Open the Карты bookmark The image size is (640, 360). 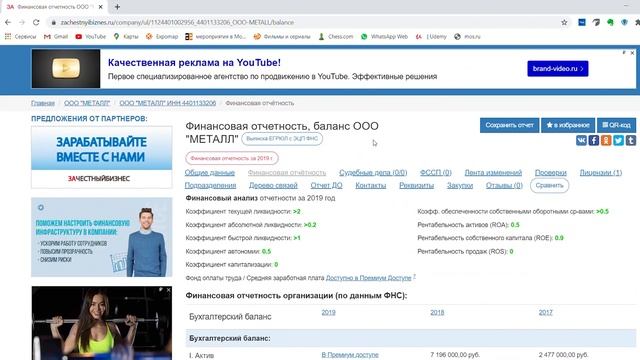[x=126, y=37]
